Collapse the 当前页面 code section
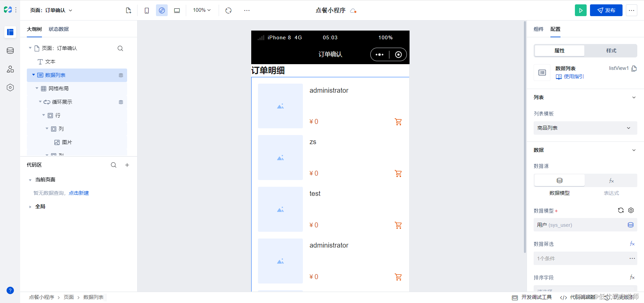This screenshot has height=303, width=644. click(30, 180)
